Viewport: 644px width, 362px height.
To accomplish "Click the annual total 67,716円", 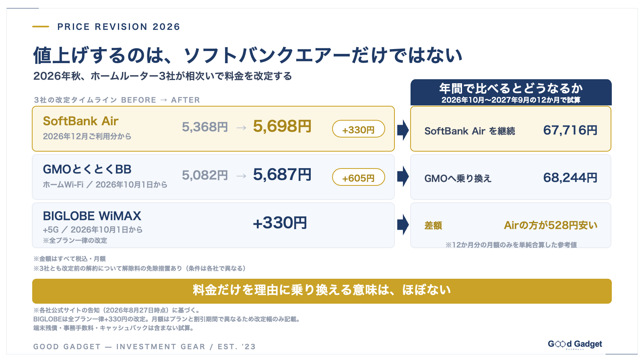I will click(570, 130).
